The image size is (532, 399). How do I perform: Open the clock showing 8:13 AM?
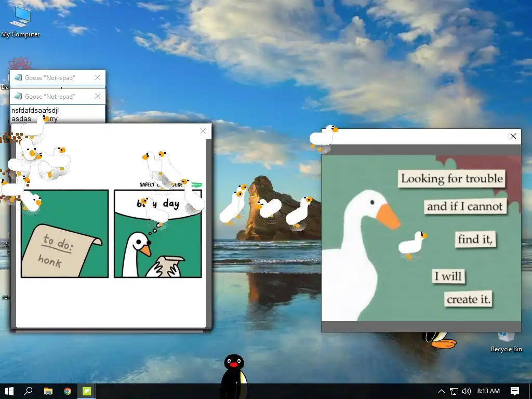[x=488, y=391]
